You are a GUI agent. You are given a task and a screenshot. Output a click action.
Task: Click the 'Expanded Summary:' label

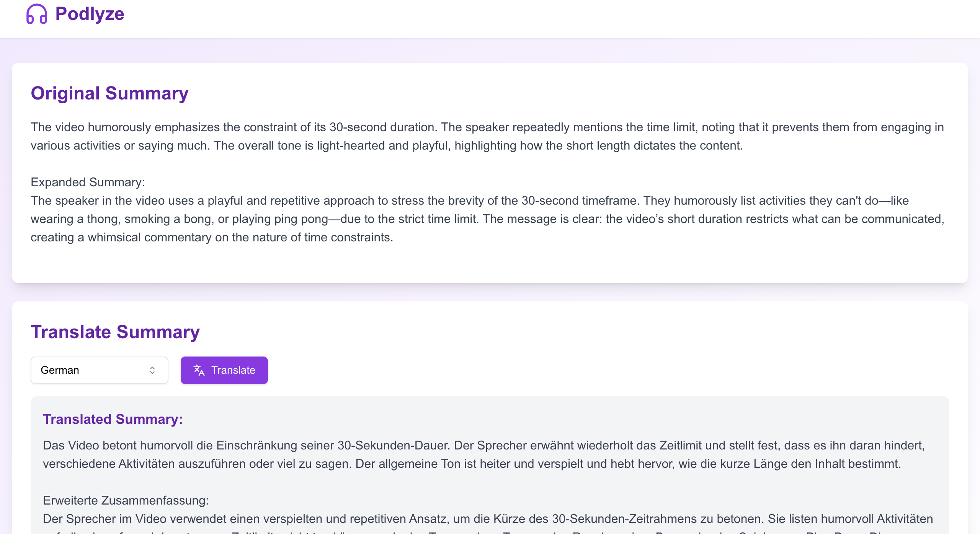(x=88, y=182)
